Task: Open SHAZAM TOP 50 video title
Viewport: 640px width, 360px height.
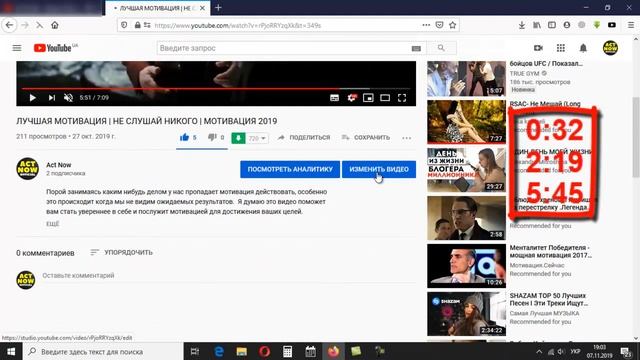Action: (549, 299)
